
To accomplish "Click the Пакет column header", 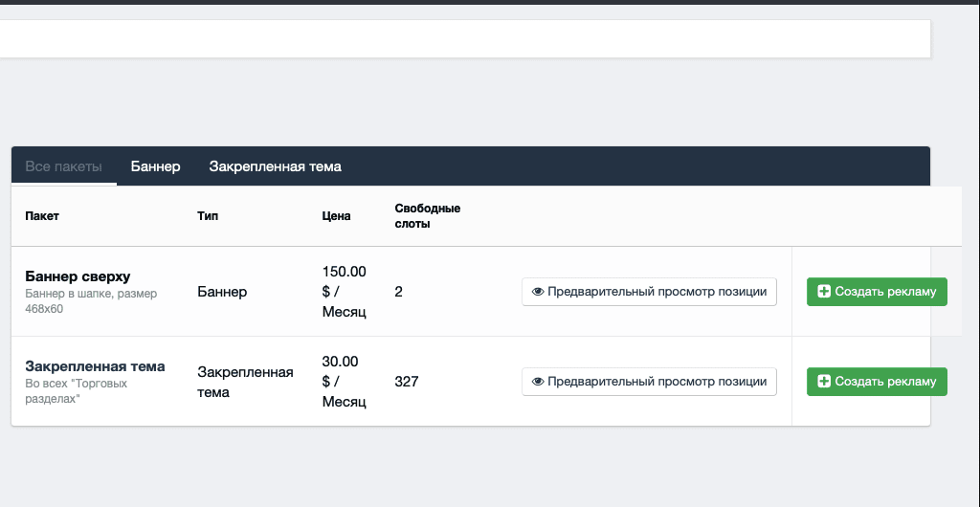I will pos(42,216).
